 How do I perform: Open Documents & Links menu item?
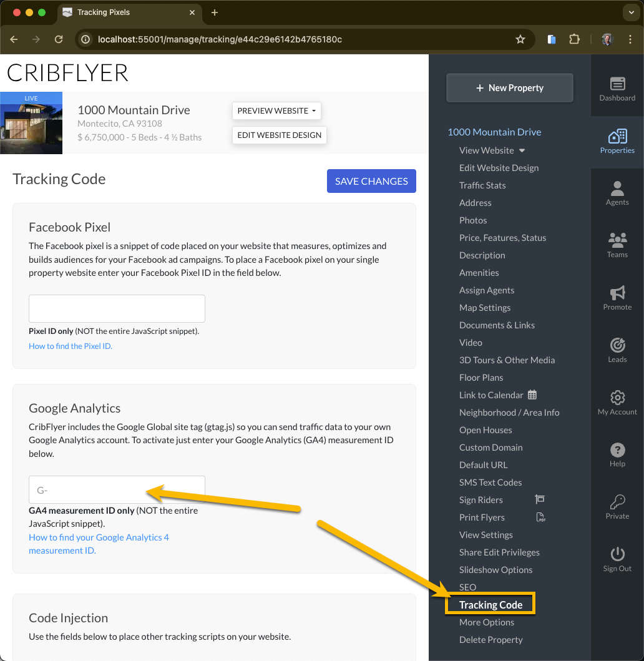tap(497, 325)
